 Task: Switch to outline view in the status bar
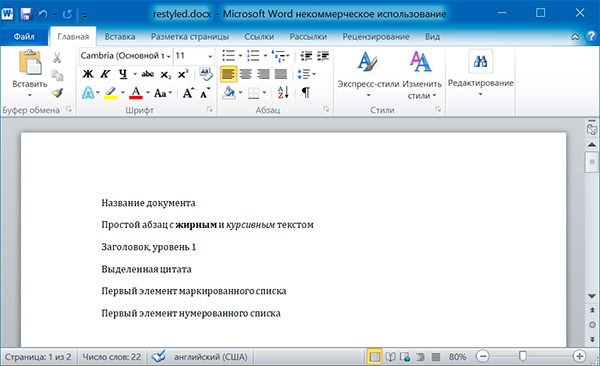[421, 357]
